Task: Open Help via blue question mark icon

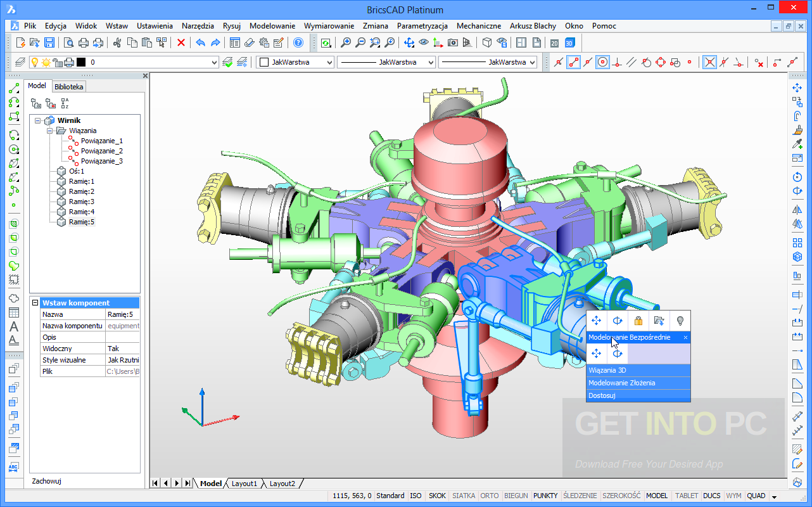Action: [298, 42]
